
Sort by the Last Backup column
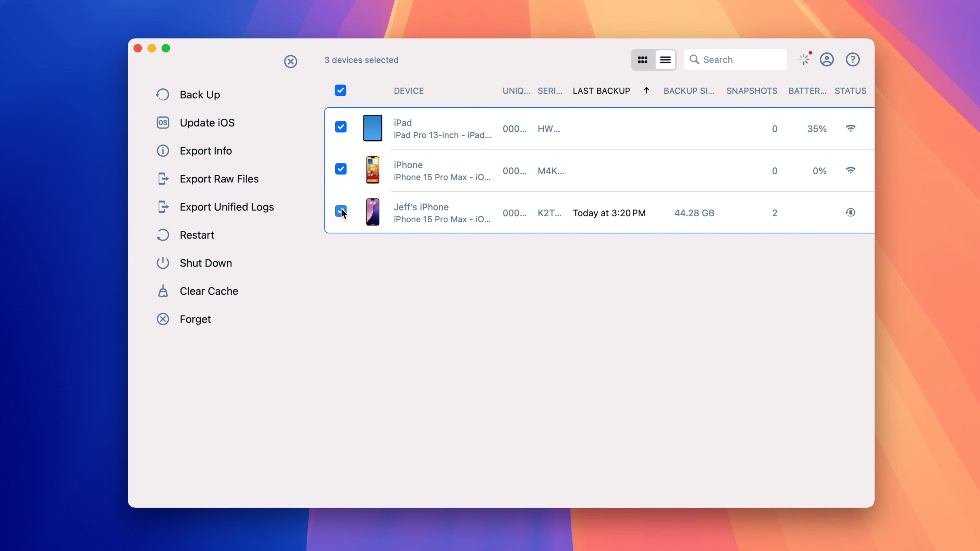point(601,91)
